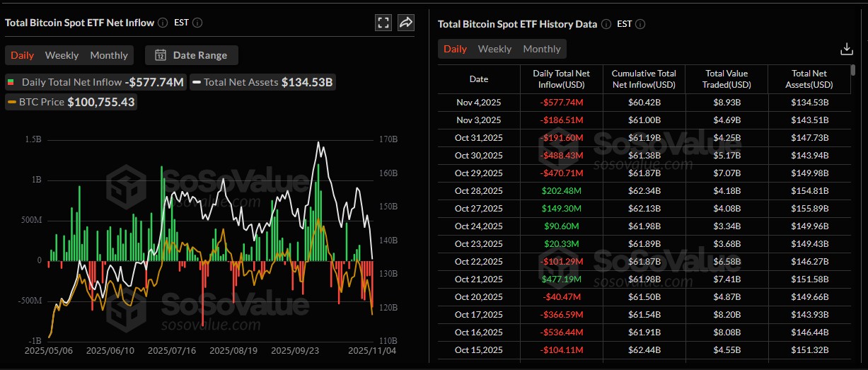
Task: Select Weekly tab in history data table
Action: [x=494, y=49]
